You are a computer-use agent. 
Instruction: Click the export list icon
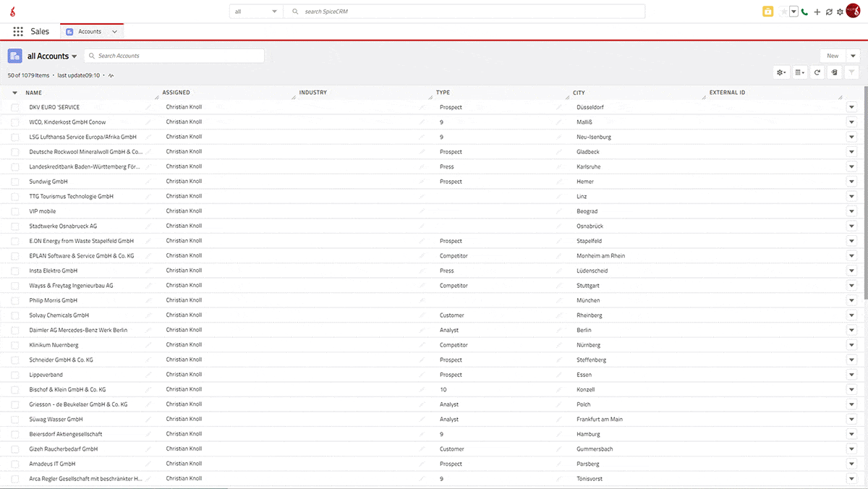coord(835,72)
